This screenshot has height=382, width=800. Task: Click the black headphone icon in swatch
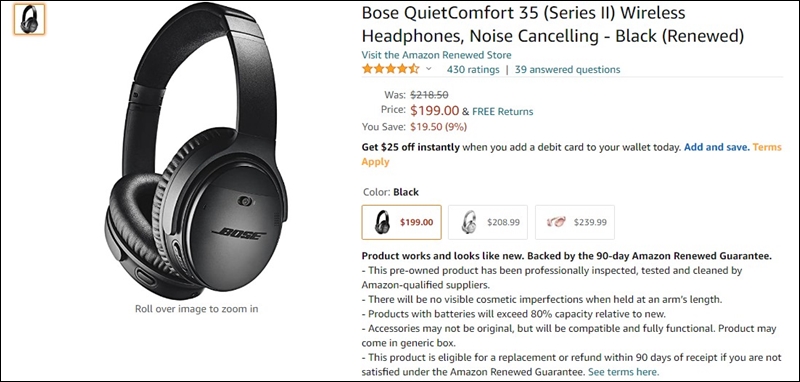[382, 222]
